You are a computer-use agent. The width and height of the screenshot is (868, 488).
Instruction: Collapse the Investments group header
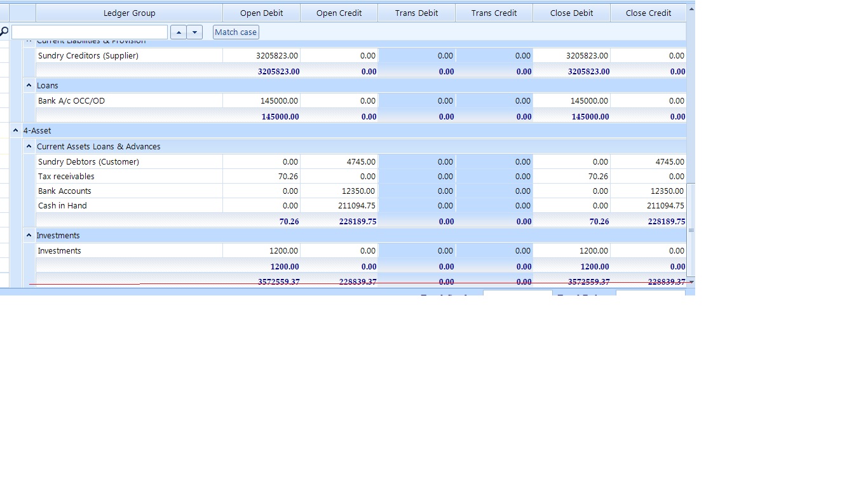[x=29, y=235]
